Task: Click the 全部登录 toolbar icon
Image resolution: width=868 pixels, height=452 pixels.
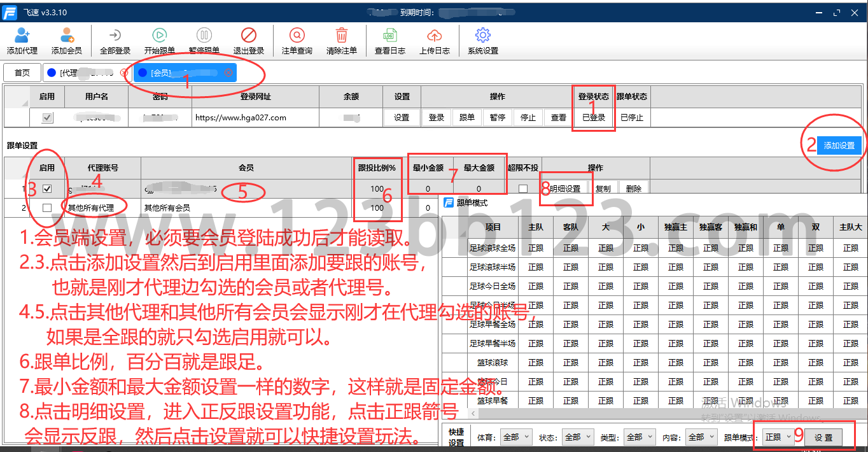Action: [x=115, y=36]
